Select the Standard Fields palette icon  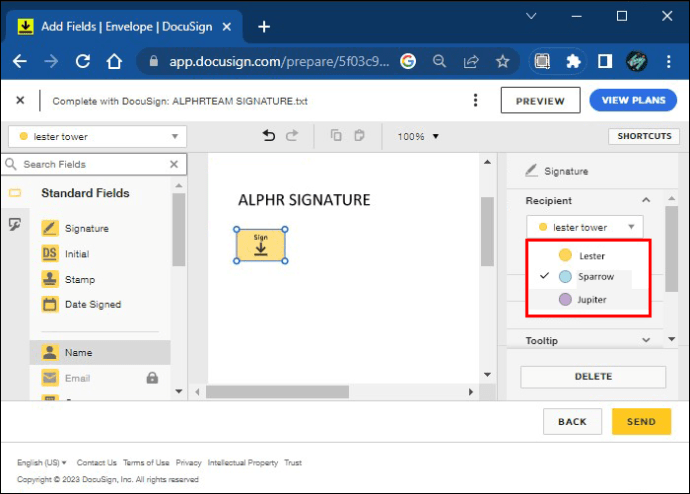[15, 193]
